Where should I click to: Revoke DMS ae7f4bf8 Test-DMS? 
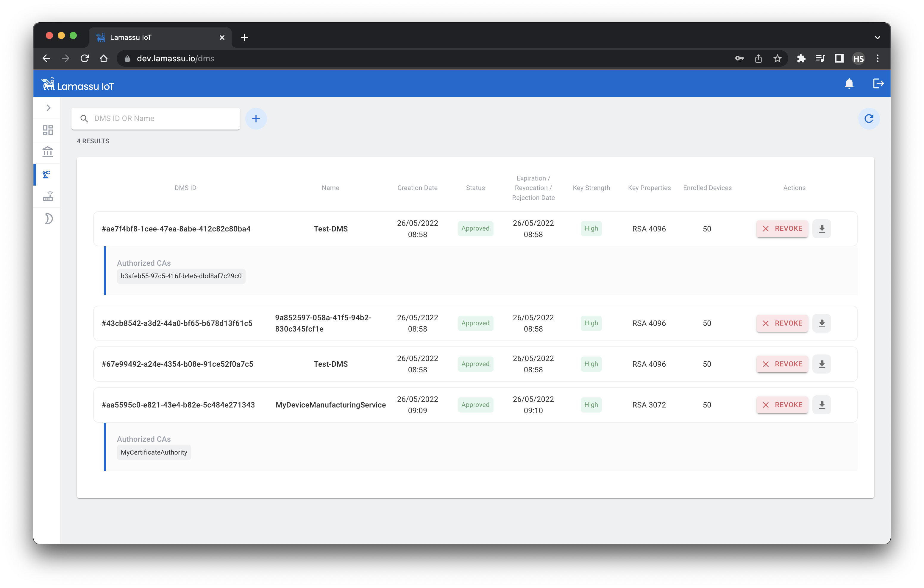782,228
